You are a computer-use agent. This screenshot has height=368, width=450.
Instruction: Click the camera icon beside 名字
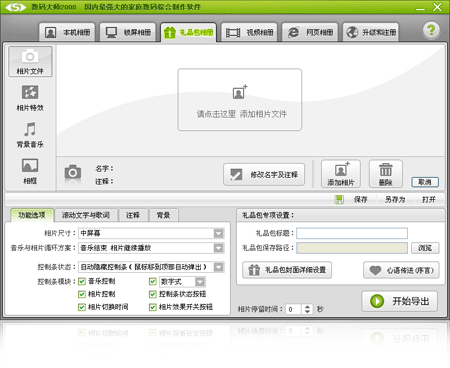pos(73,173)
